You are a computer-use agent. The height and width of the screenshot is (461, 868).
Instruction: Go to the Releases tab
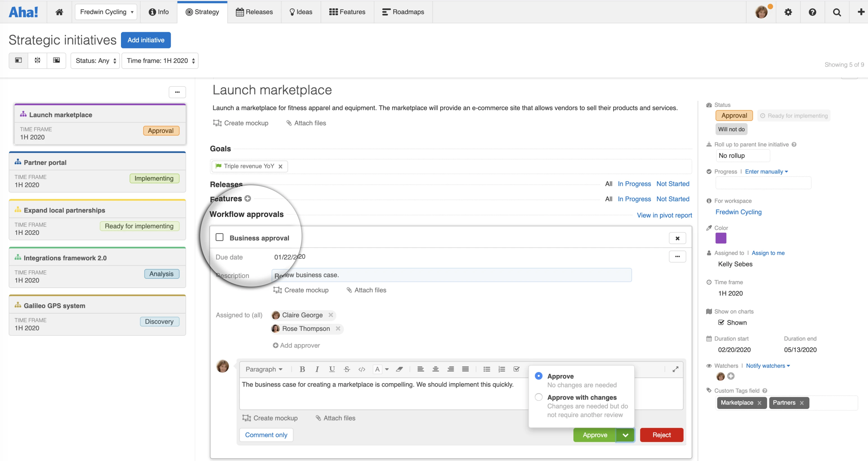(x=255, y=12)
